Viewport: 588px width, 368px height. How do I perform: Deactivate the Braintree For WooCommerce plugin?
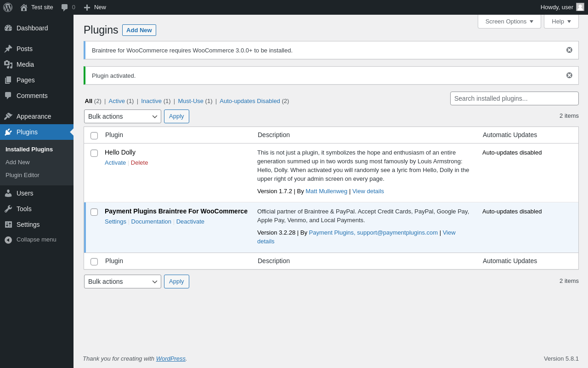(x=190, y=222)
